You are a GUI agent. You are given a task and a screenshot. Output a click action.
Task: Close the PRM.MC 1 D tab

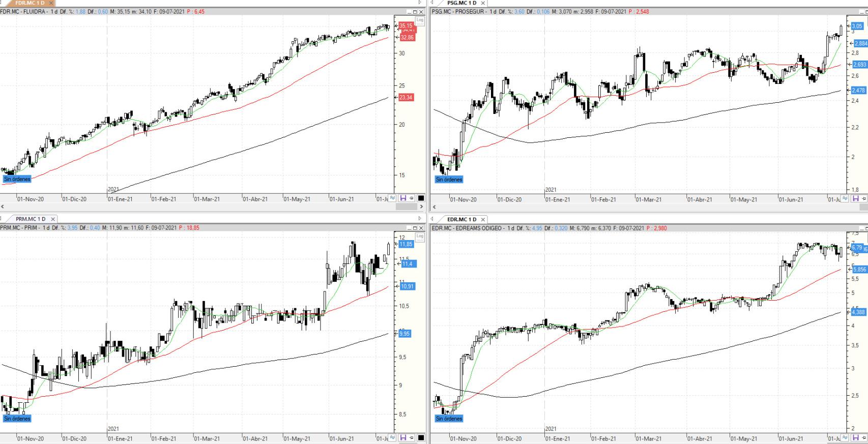53,219
